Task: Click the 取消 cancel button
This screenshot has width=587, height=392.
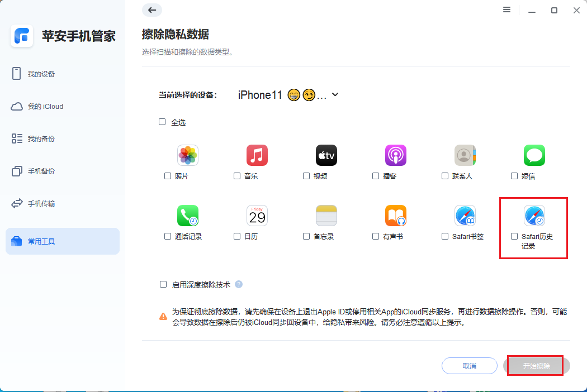Action: pyautogui.click(x=469, y=366)
